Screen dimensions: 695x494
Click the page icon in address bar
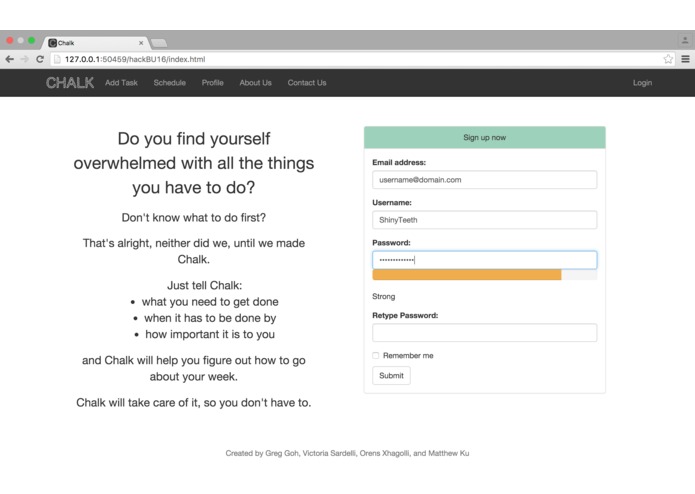click(57, 59)
